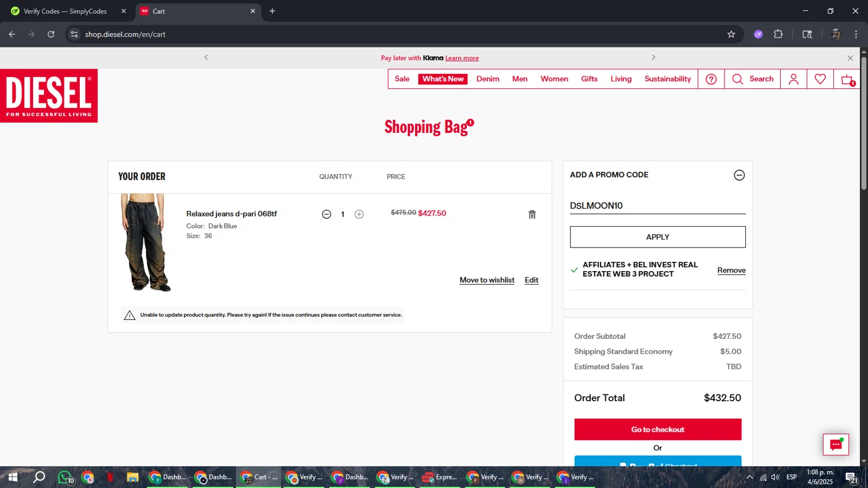Open the shopping cart icon
868x488 pixels.
point(848,80)
